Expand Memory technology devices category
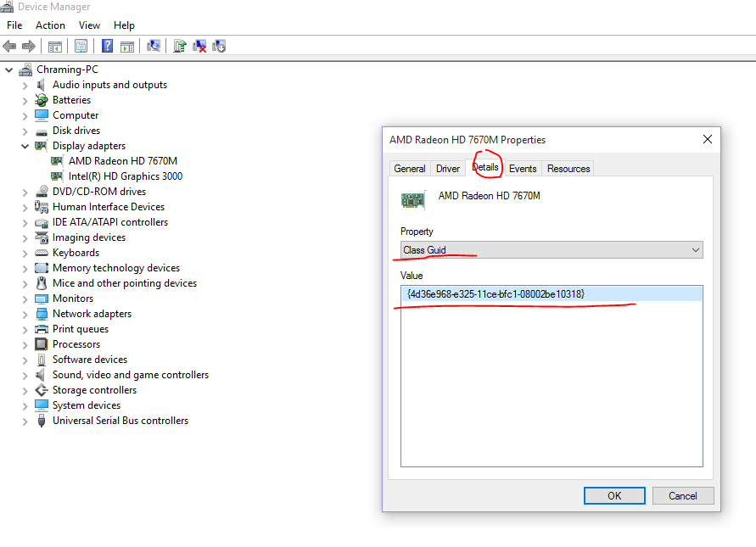Image resolution: width=756 pixels, height=547 pixels. pos(25,269)
